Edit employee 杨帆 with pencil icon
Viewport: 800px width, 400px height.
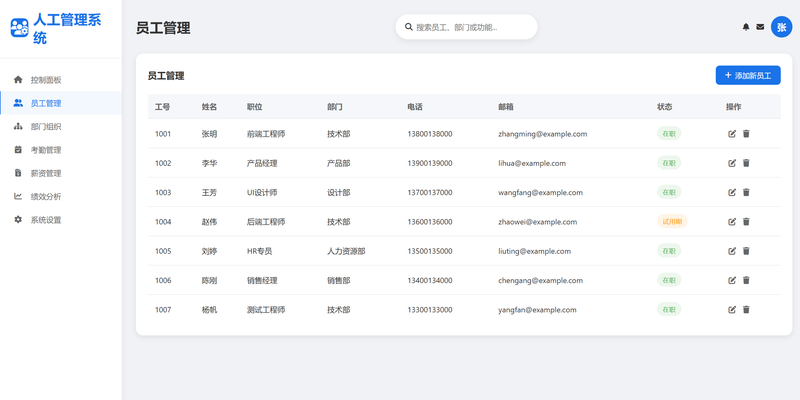(732, 310)
